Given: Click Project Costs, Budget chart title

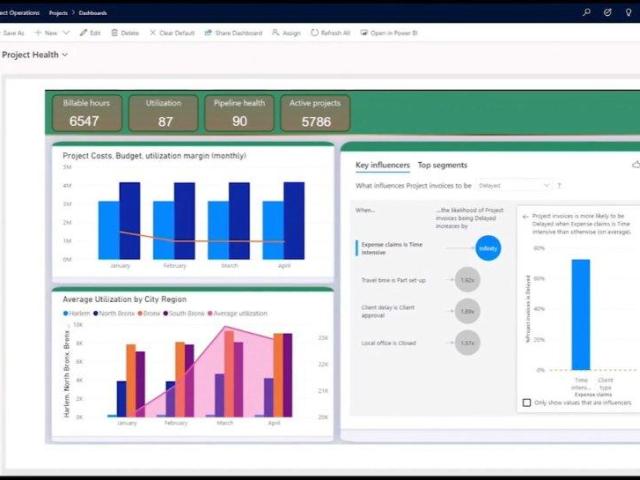Looking at the screenshot, I should pyautogui.click(x=154, y=156).
